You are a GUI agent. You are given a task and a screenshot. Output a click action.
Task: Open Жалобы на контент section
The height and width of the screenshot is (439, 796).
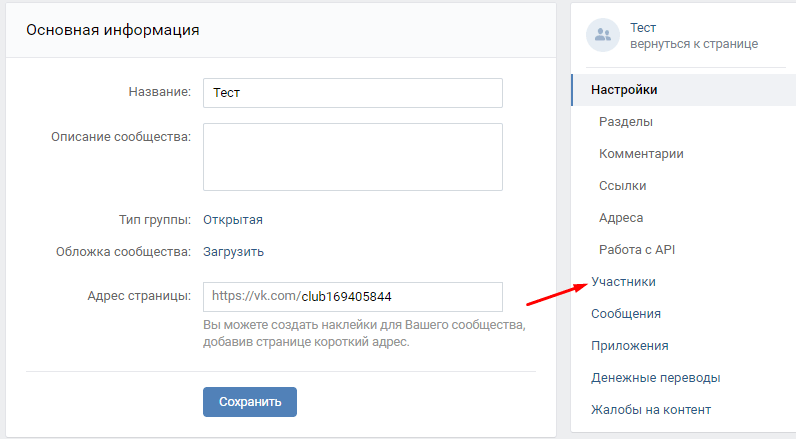click(651, 410)
